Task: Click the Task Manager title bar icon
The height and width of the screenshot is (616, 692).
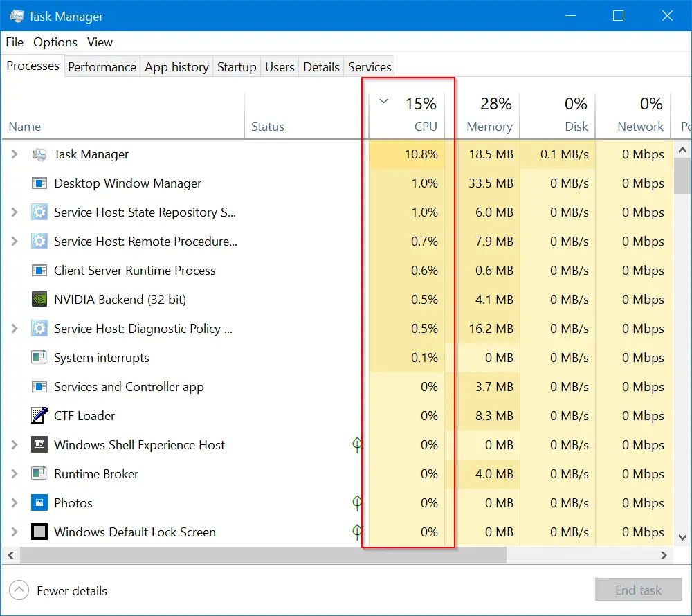Action: 17,17
